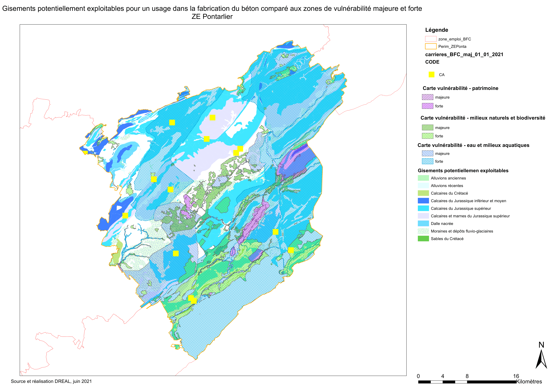Click the Légende heading
Screen dimensions: 555x392
click(437, 30)
